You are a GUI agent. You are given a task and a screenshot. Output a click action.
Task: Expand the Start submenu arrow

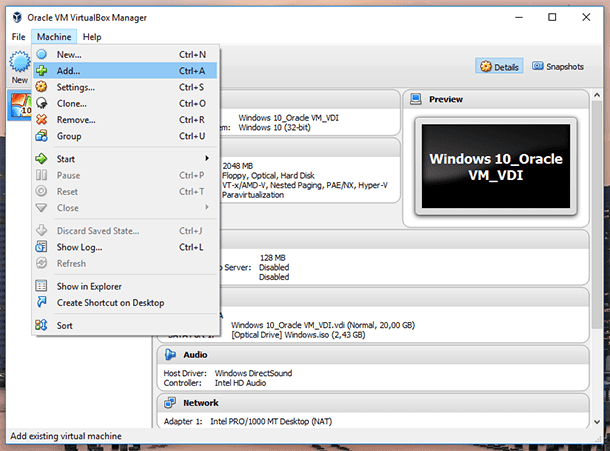207,158
